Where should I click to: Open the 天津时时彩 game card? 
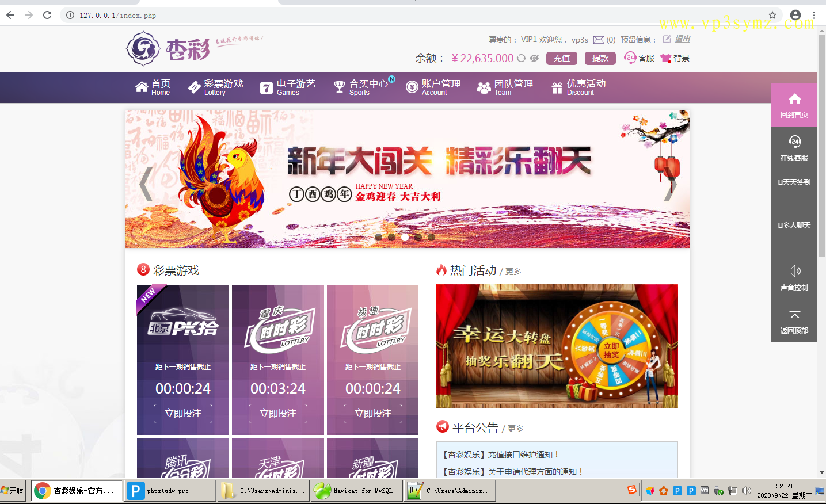click(278, 458)
